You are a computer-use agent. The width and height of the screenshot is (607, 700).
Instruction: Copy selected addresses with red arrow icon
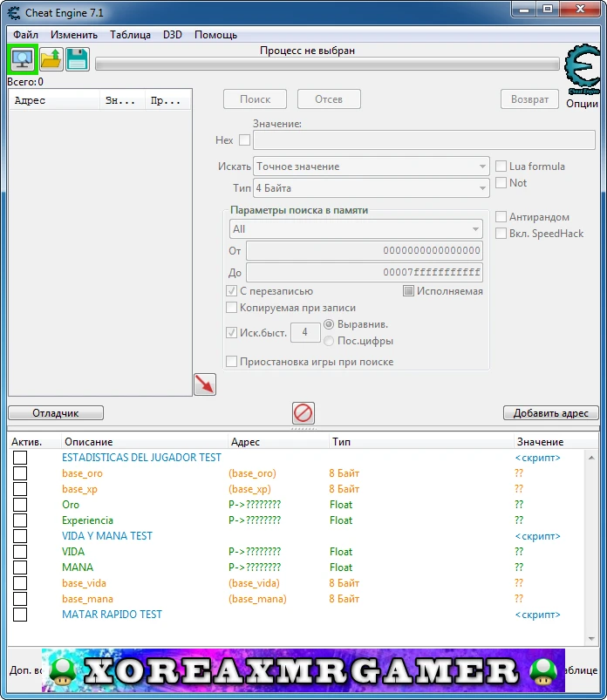[x=205, y=384]
